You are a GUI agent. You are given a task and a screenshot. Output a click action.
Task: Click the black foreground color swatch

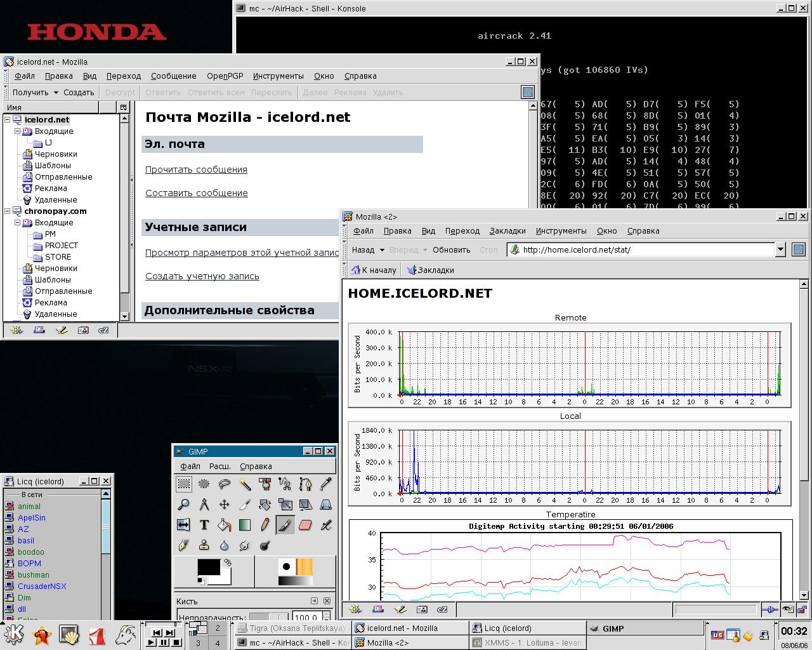coord(209,567)
